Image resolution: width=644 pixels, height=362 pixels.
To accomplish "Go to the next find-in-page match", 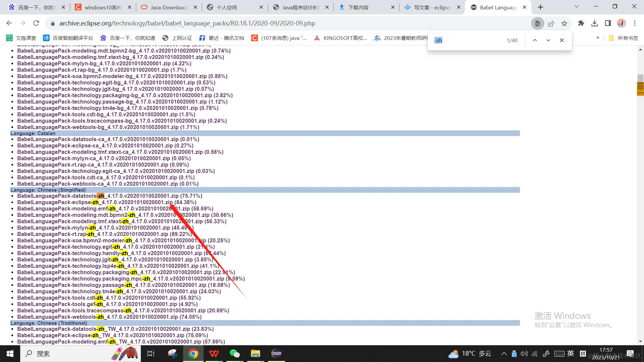I will coord(548,40).
